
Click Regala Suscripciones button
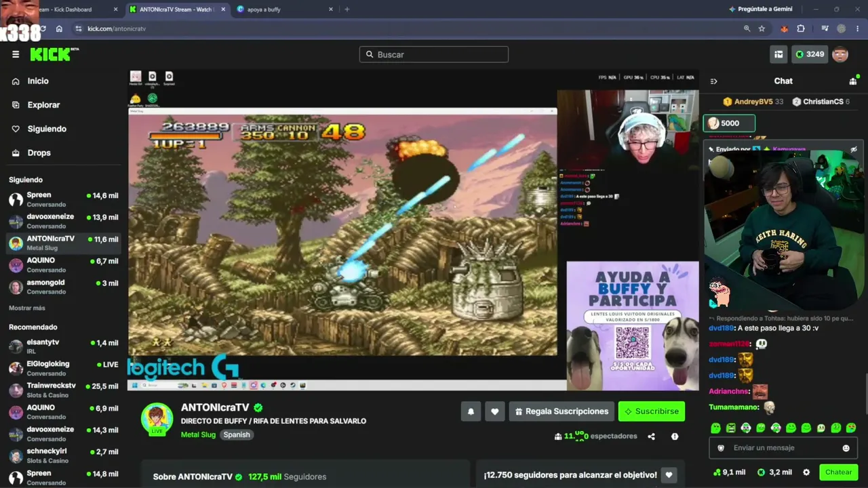tap(560, 411)
